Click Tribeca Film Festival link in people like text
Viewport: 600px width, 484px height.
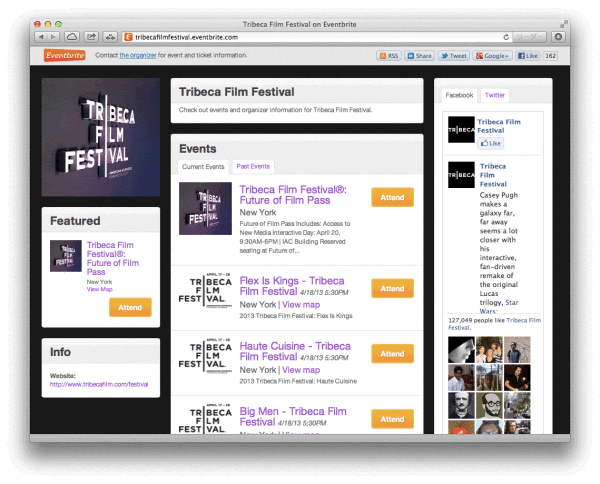pyautogui.click(x=494, y=324)
